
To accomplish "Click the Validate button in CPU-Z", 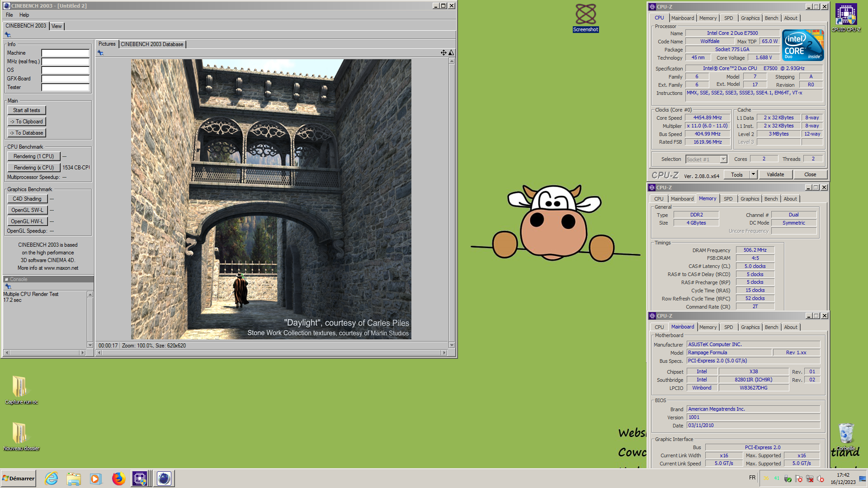I will coord(775,174).
